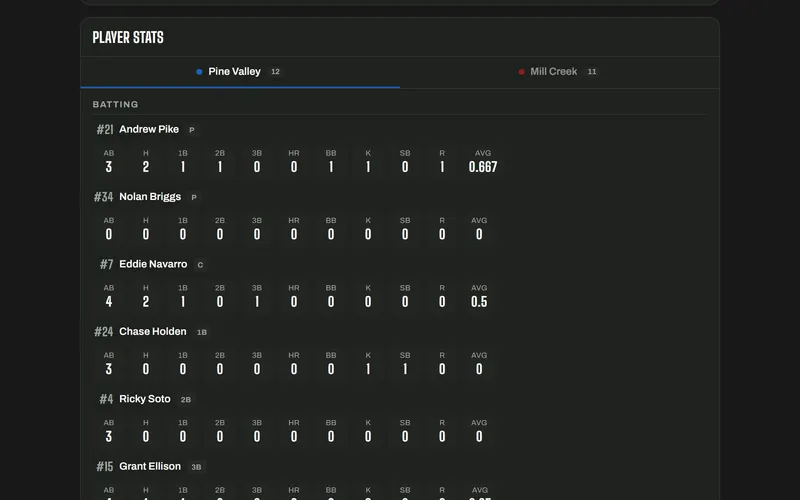800x500 pixels.
Task: Click jersey number #7
Action: pos(107,264)
